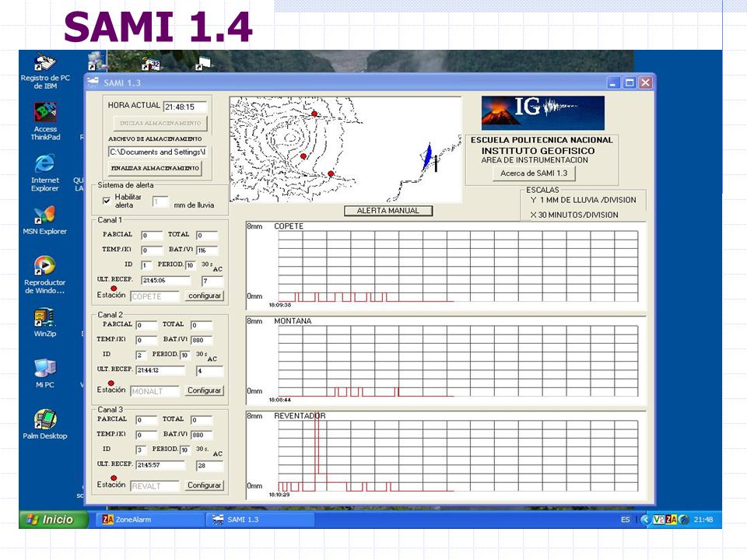This screenshot has width=747, height=560.
Task: Open WinZip desktop shortcut
Action: tap(45, 322)
